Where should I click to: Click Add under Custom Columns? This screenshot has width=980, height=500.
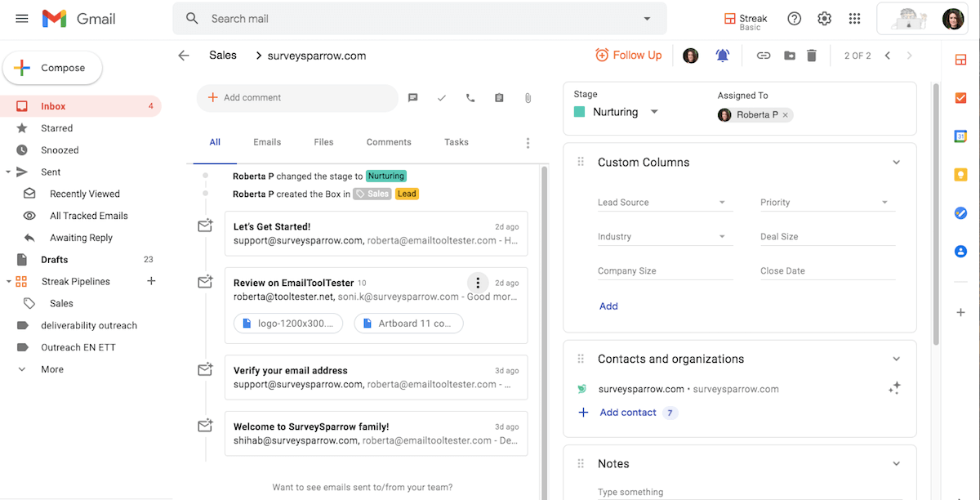608,306
